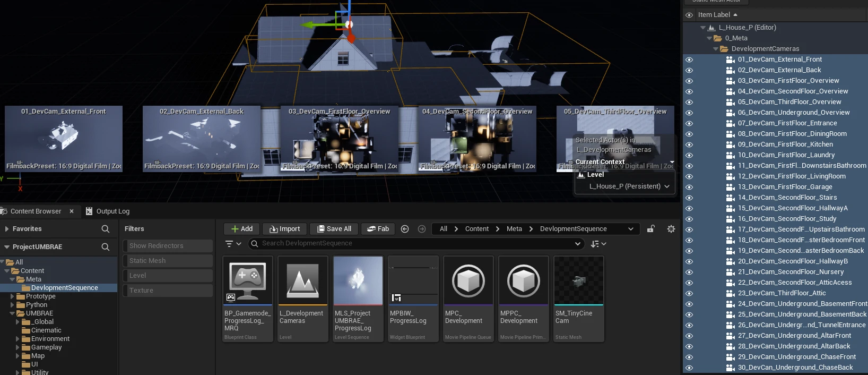Select the DevlopmentSequence folder in tree
Screen dimensions: 868x375
64,288
